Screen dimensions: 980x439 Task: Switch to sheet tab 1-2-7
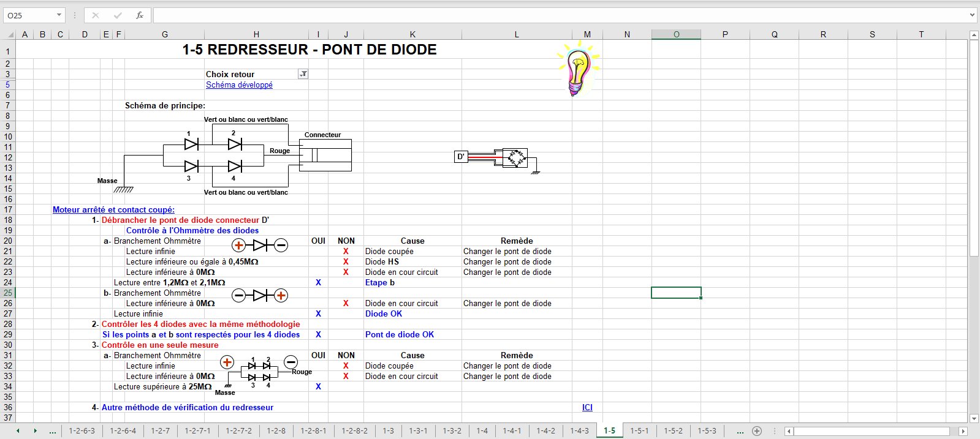click(x=161, y=431)
